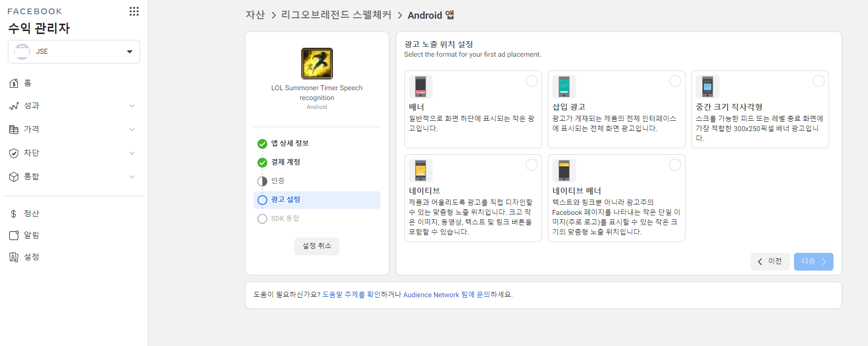Click the 이전 back button

click(x=770, y=262)
